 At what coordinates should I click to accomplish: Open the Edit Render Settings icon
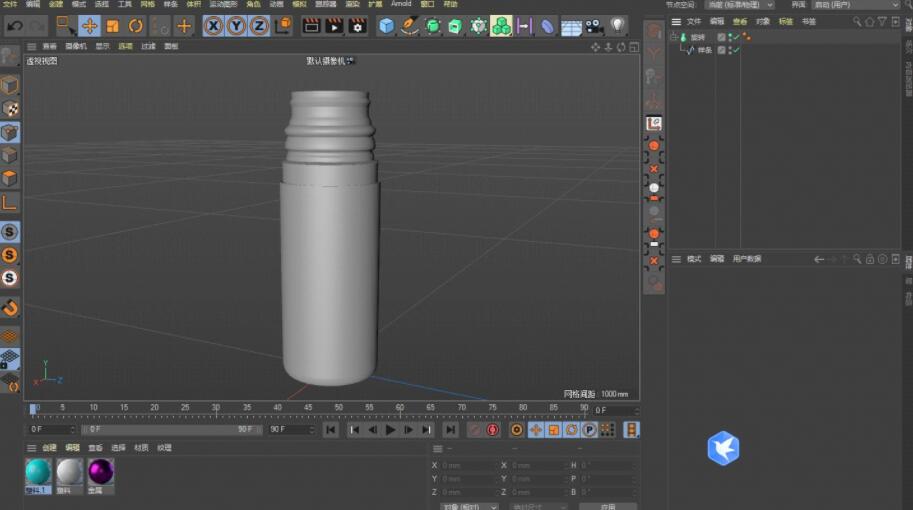(357, 26)
